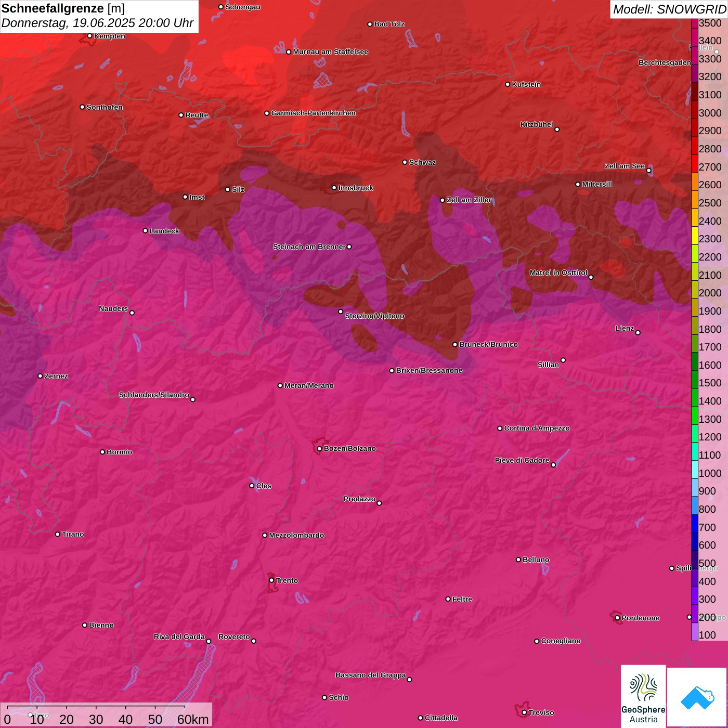Select the 2300 m yellow legend swatch
This screenshot has width=728, height=728.
click(695, 236)
